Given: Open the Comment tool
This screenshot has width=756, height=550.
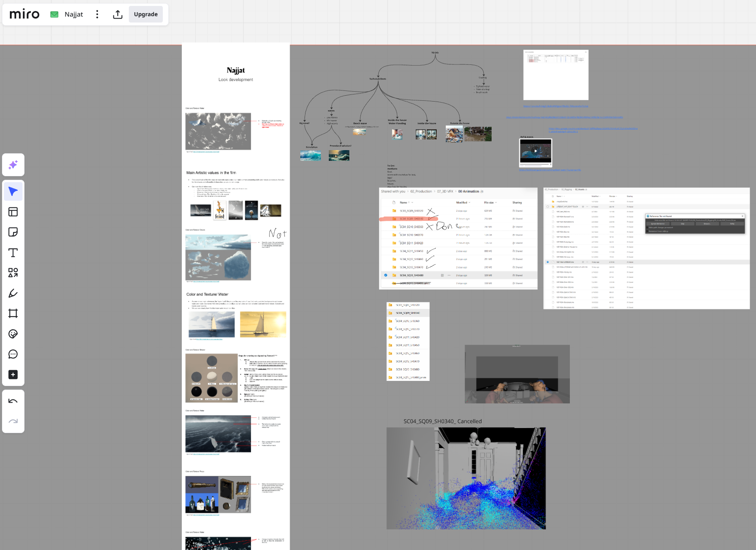Looking at the screenshot, I should pos(13,354).
